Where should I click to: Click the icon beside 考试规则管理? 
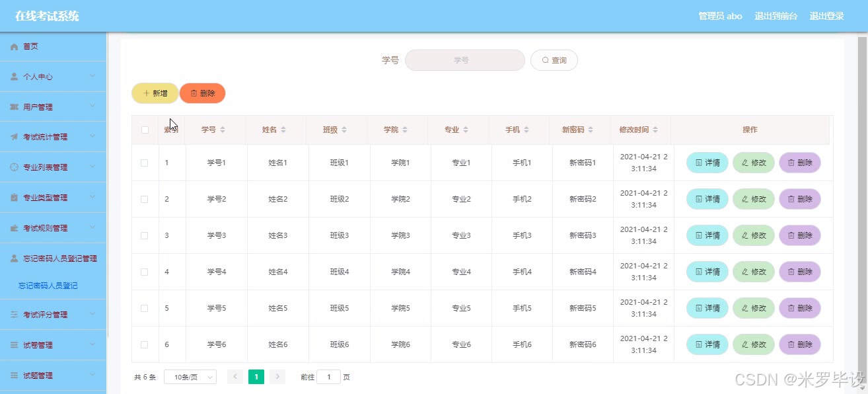point(14,228)
